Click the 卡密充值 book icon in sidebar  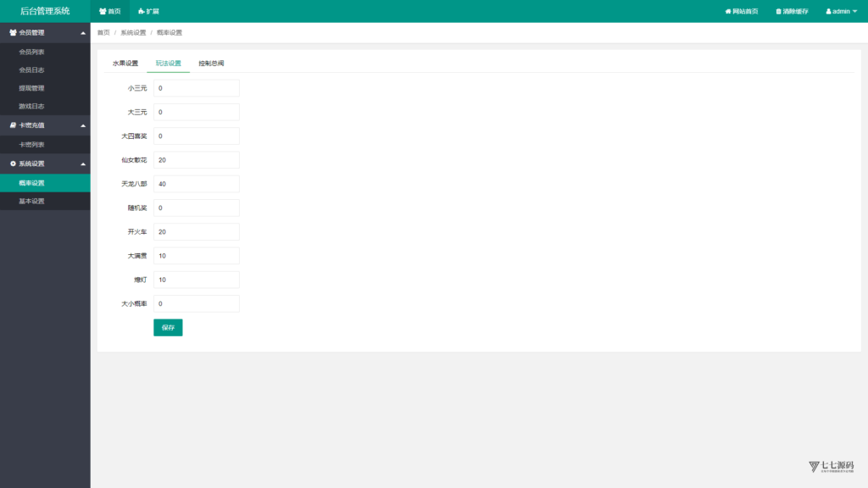pos(13,125)
